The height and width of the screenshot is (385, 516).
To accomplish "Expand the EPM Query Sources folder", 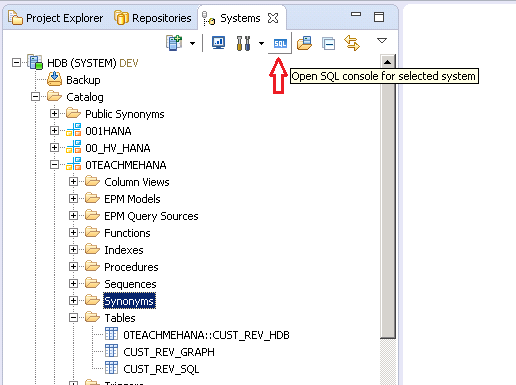I will (x=73, y=215).
